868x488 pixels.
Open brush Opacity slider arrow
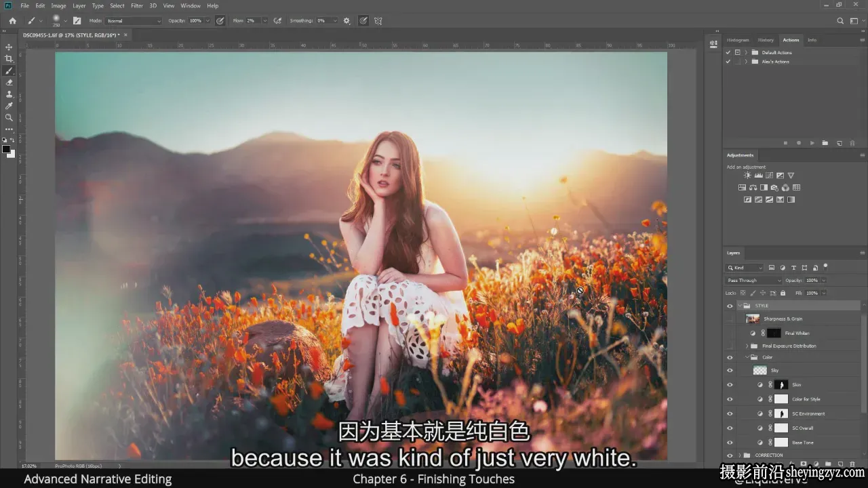point(208,21)
